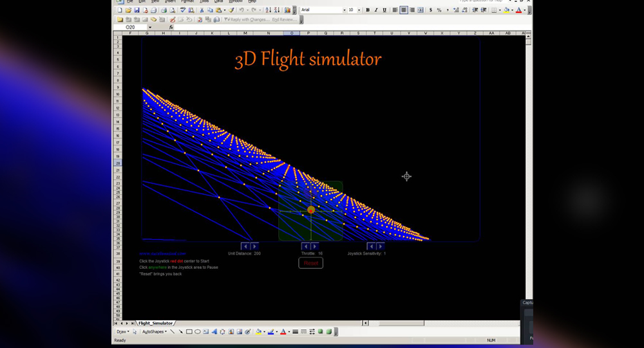Open the Arial font name dropdown
The width and height of the screenshot is (644, 348).
coord(344,10)
